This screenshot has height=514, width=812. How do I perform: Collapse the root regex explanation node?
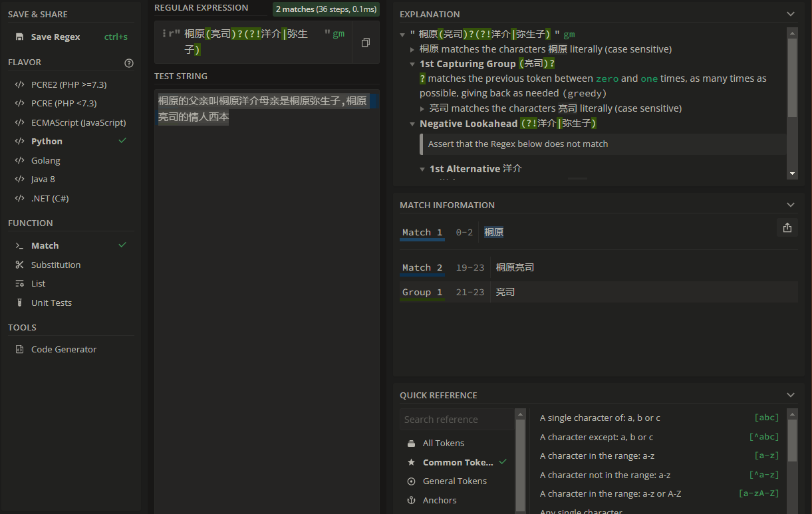(402, 35)
